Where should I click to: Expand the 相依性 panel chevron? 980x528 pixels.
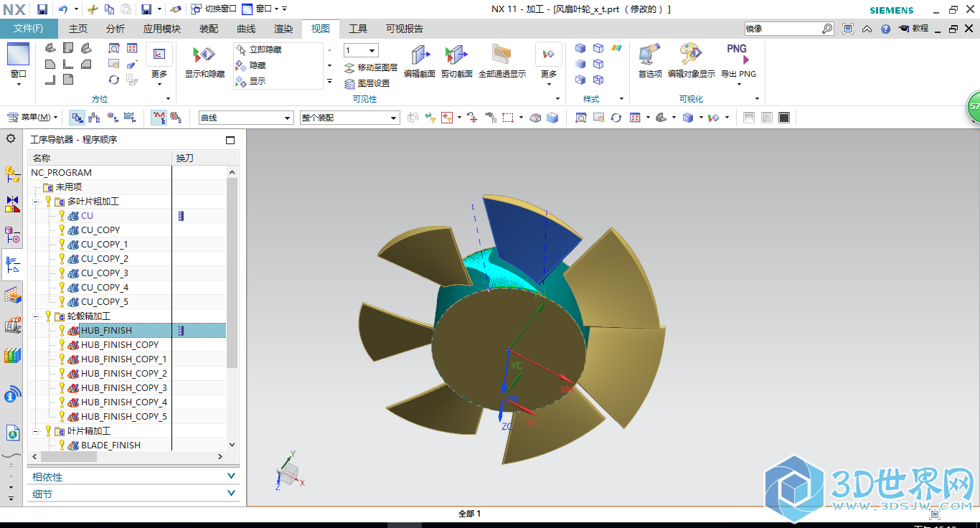tap(231, 476)
